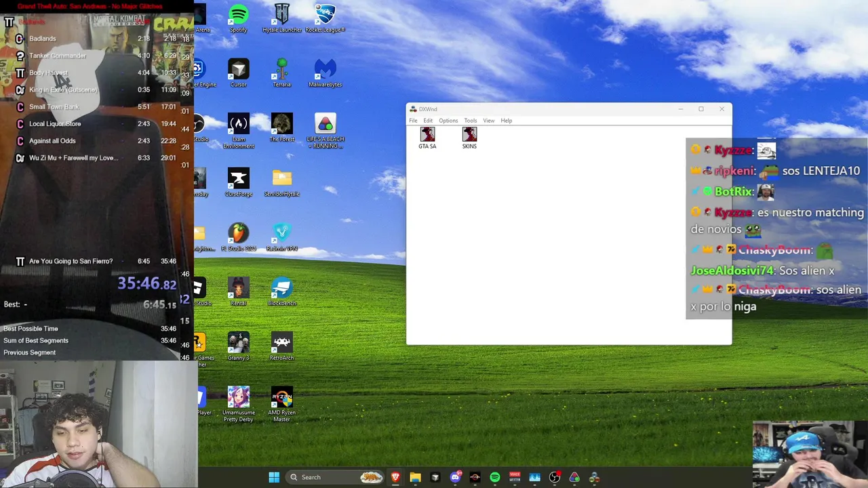Open Malwarebytes desktop icon
This screenshot has height=488, width=868.
(x=325, y=73)
